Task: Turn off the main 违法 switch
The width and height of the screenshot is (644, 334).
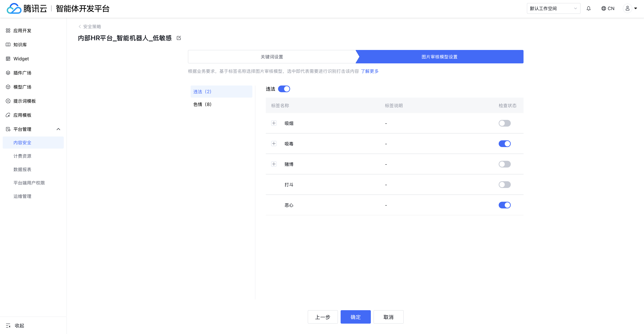Action: [284, 89]
